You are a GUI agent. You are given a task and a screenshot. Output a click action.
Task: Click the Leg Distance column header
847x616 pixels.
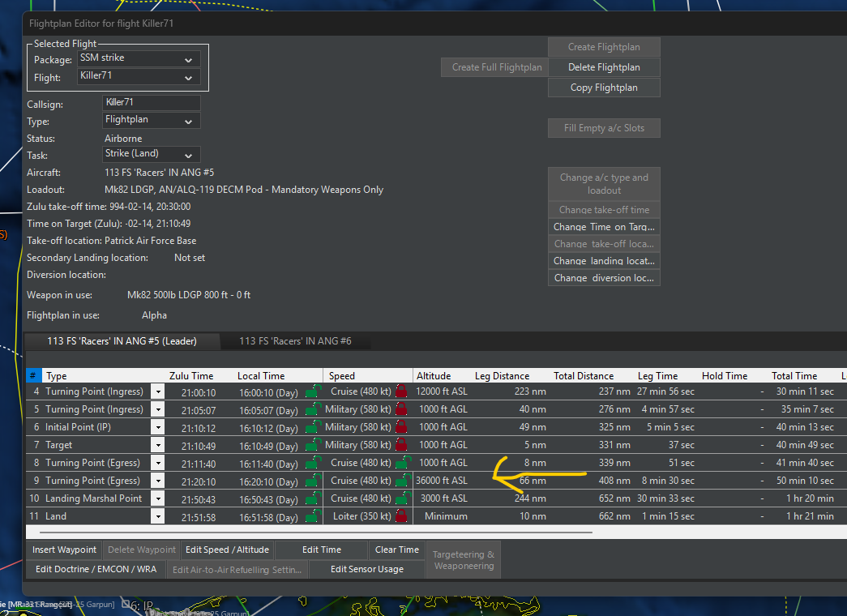pos(502,375)
